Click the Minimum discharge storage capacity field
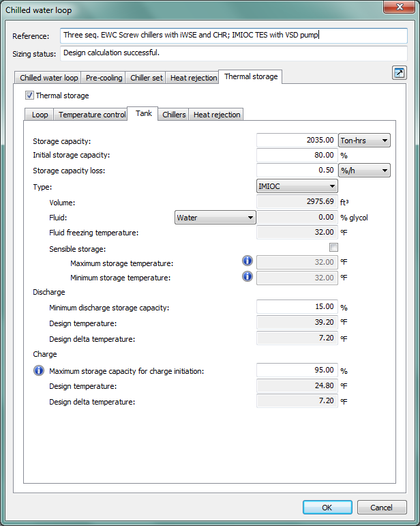The height and width of the screenshot is (526, 420). (297, 307)
